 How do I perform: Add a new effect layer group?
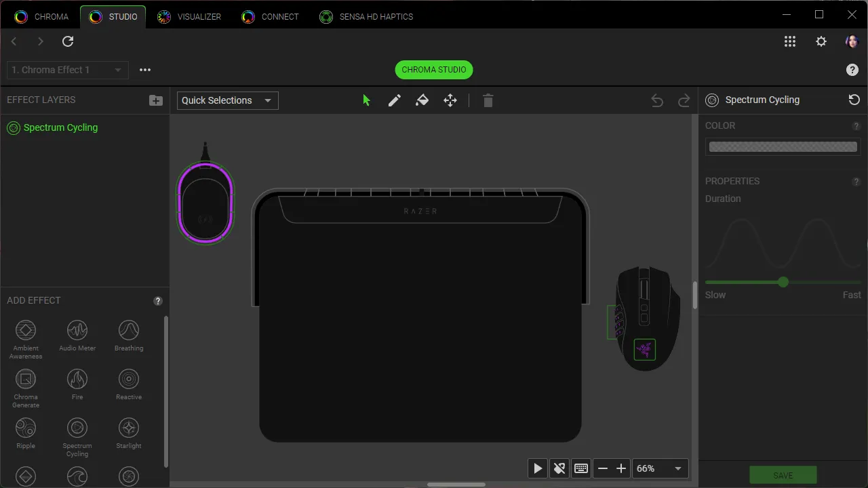[x=156, y=100]
